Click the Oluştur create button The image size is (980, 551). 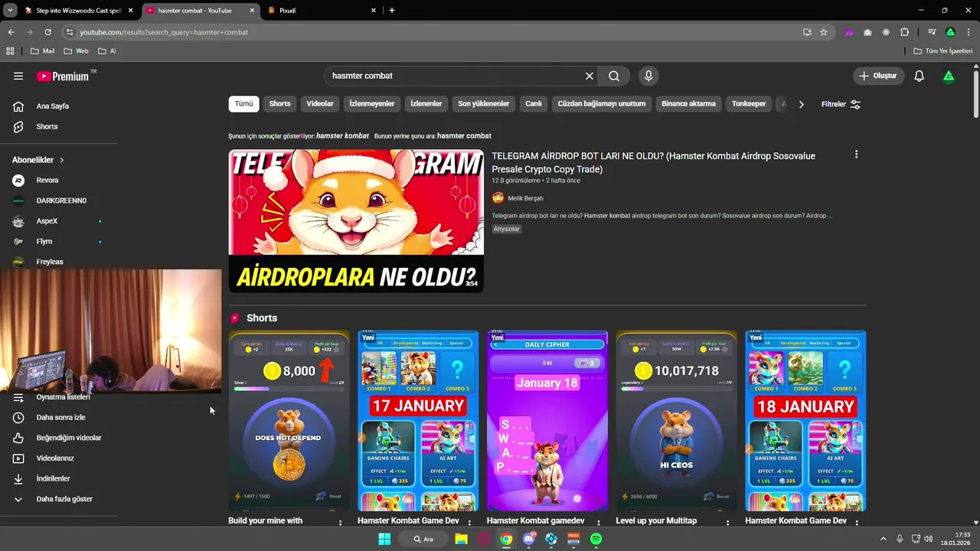pos(879,76)
